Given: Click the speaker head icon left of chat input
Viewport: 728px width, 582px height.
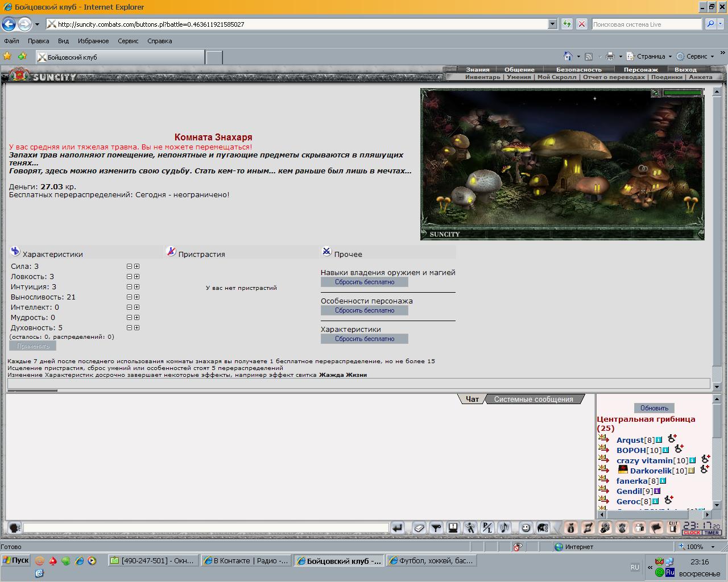Looking at the screenshot, I should coord(15,528).
